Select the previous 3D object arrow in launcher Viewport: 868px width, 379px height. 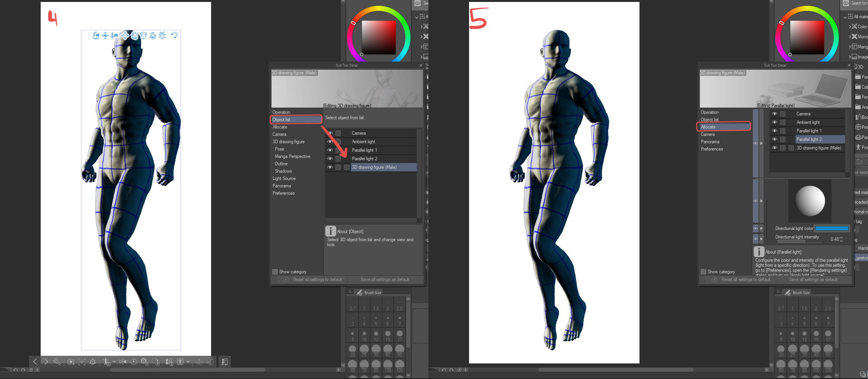35,362
